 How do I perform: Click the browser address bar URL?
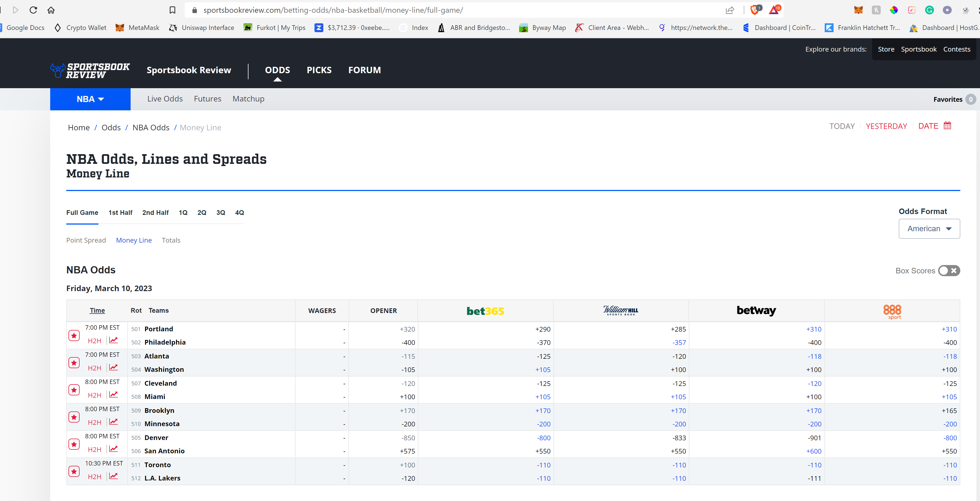[x=333, y=10]
